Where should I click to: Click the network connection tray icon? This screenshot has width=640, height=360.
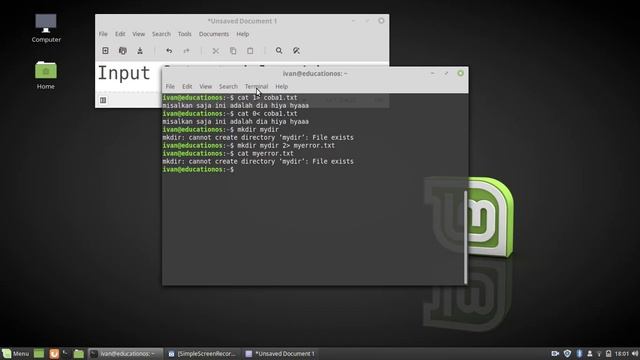(x=599, y=353)
